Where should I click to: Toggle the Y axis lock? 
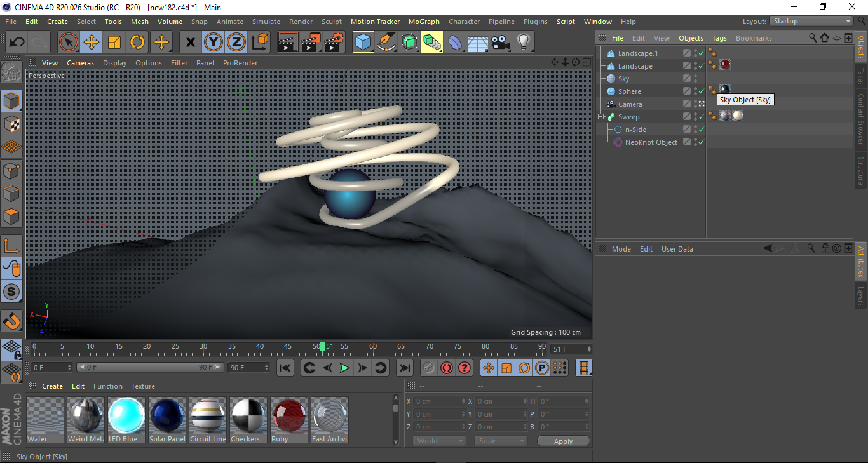(213, 43)
